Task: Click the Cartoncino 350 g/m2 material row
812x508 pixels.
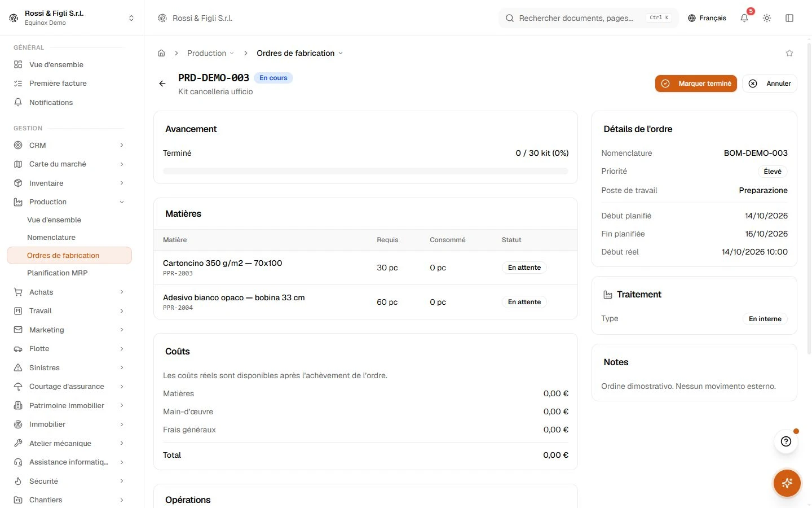Action: point(365,268)
